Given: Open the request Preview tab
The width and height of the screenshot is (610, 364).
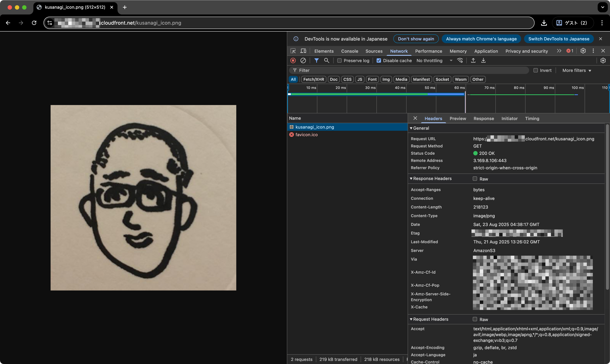Looking at the screenshot, I should point(458,118).
